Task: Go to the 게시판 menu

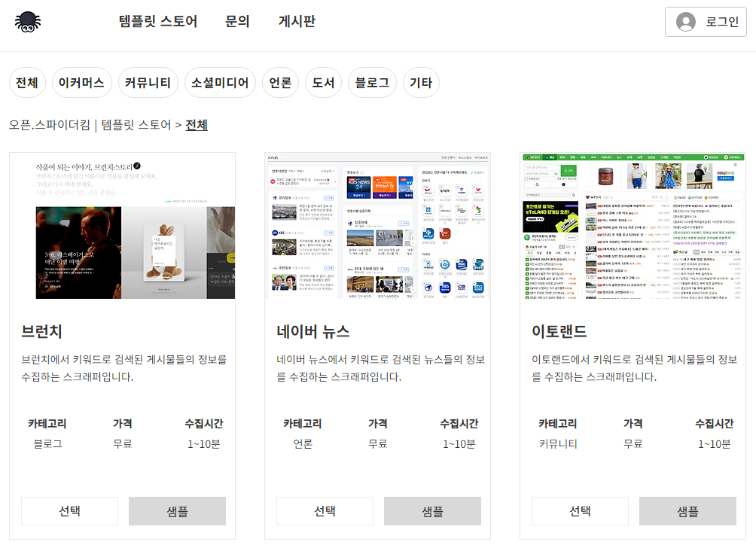Action: click(297, 21)
